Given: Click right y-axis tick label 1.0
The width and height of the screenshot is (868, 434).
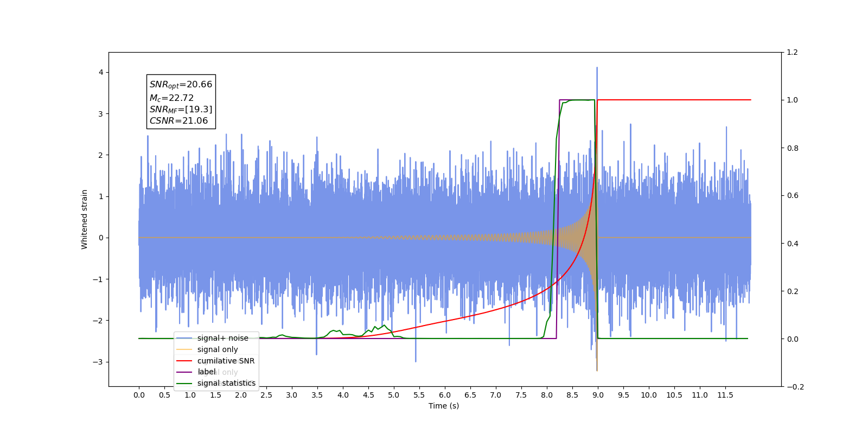Looking at the screenshot, I should coord(792,100).
